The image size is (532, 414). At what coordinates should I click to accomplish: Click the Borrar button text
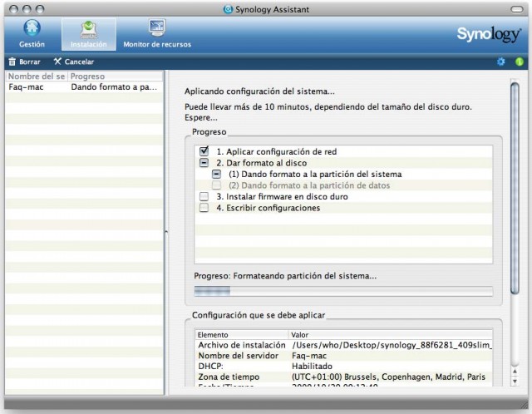click(30, 62)
